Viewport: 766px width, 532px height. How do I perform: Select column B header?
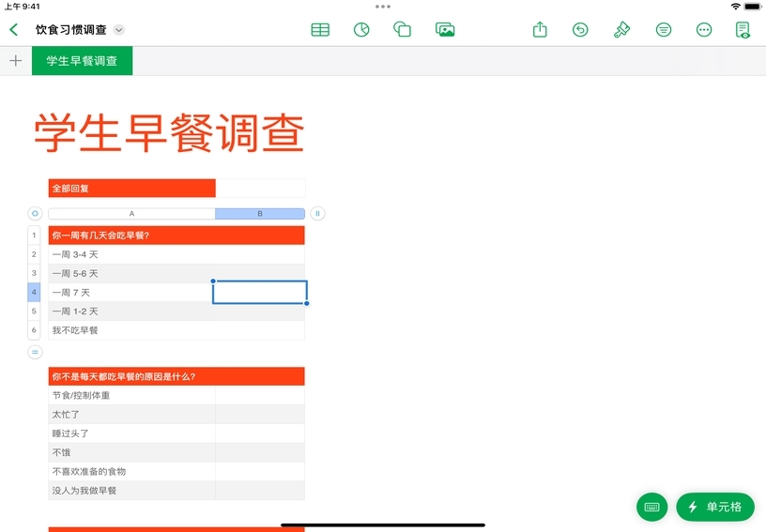[260, 214]
